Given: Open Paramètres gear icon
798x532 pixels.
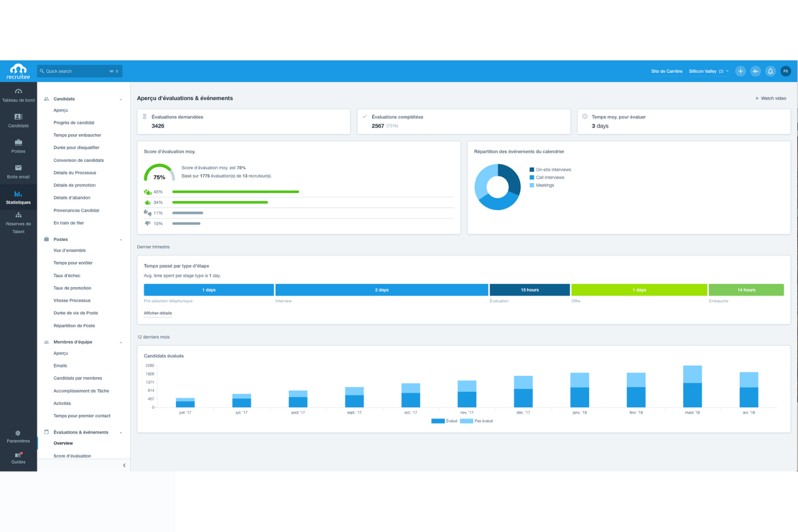Looking at the screenshot, I should tap(18, 437).
